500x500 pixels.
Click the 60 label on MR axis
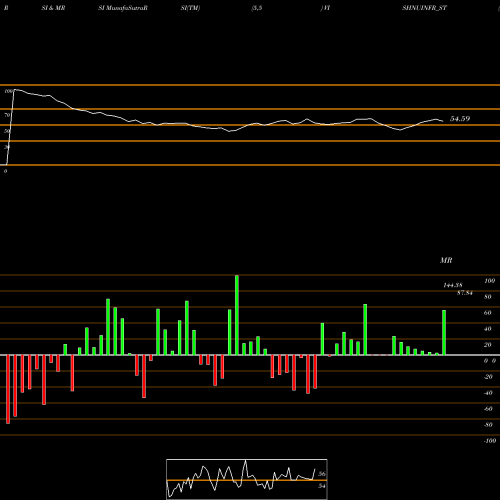487,313
